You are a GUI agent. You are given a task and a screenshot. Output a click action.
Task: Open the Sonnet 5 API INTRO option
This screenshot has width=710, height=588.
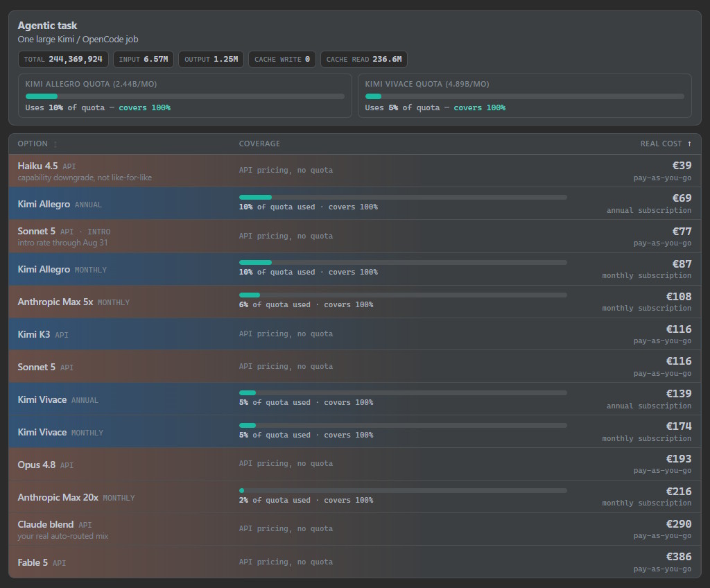(x=354, y=236)
